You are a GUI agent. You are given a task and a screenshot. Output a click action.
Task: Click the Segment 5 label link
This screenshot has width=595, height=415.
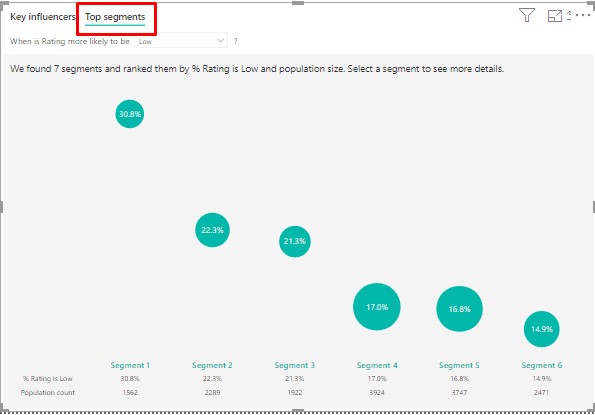[459, 365]
